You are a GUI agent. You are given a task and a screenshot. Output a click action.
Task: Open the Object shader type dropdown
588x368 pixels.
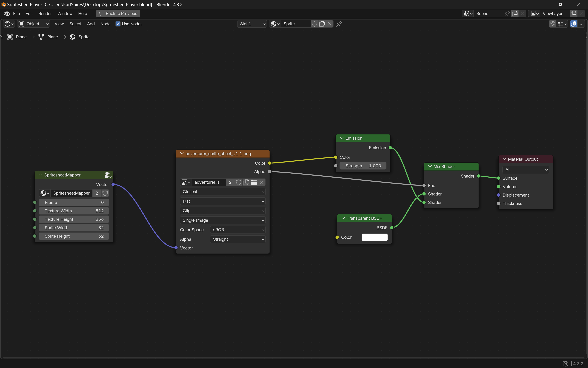tap(34, 24)
